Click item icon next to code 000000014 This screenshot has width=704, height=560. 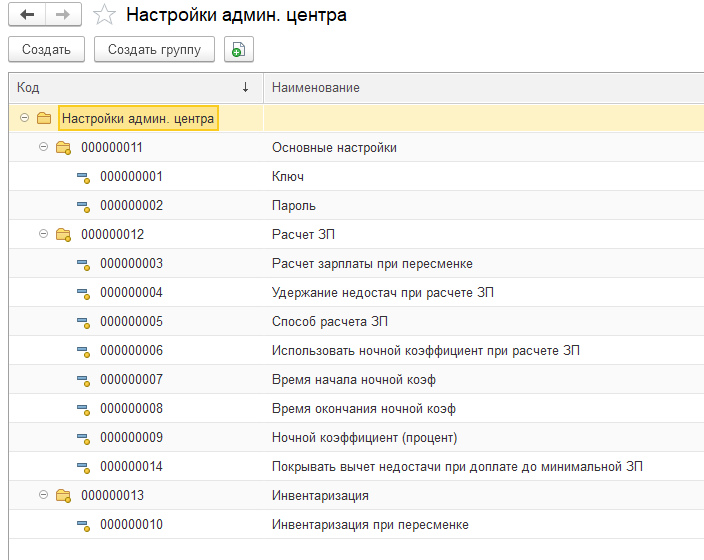coord(83,467)
